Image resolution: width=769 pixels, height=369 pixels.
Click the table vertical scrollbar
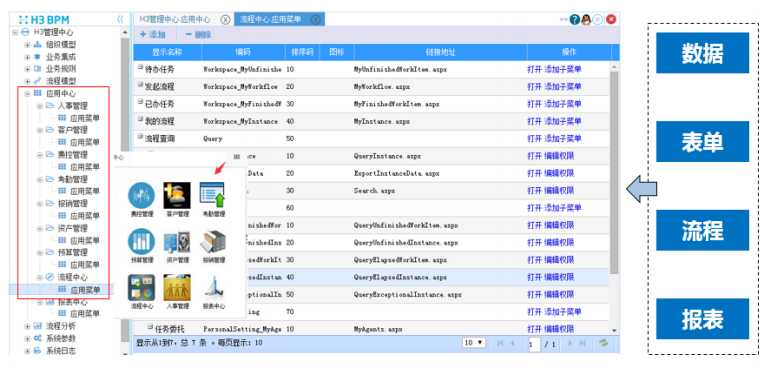[x=615, y=172]
